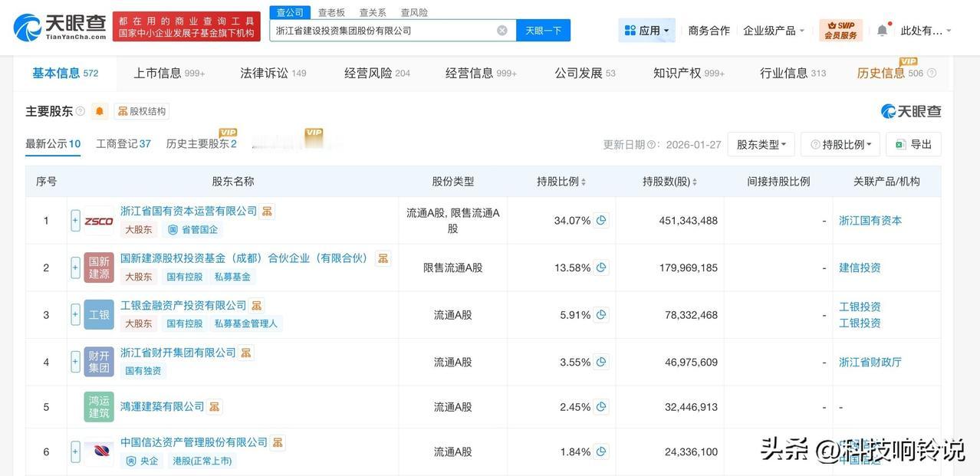This screenshot has height=476, width=980.
Task: Open the 股东类型 filter dropdown
Action: point(761,144)
